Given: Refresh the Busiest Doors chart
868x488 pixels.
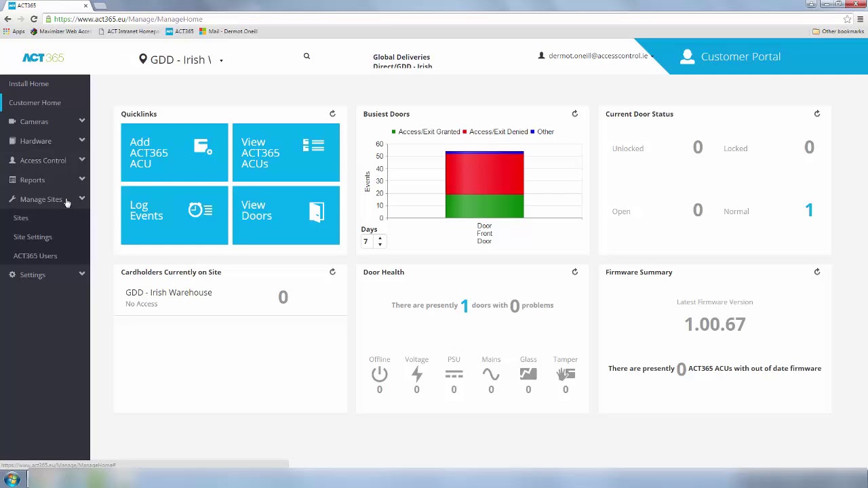Looking at the screenshot, I should click(x=574, y=114).
